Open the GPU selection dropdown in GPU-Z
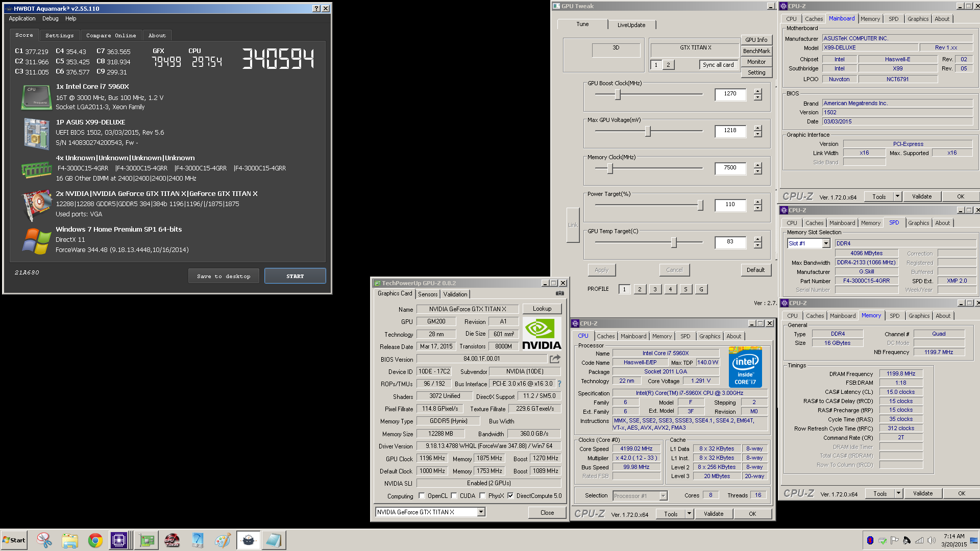980x551 pixels. [481, 512]
